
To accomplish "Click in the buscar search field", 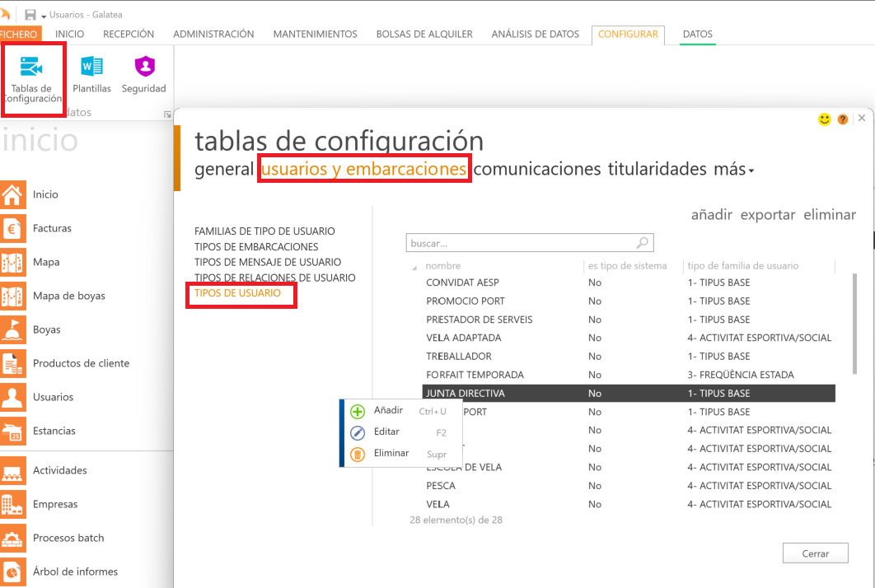I will coord(521,244).
